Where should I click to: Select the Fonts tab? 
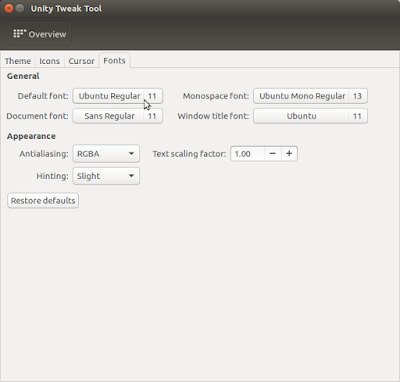114,60
